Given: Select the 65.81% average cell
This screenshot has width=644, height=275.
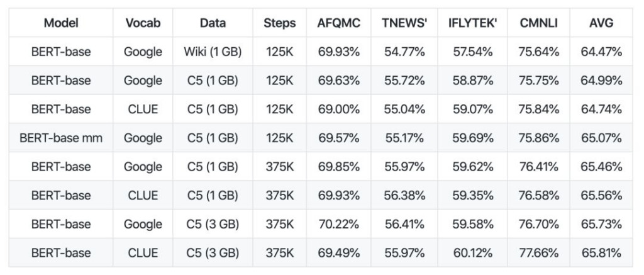Looking at the screenshot, I should point(602,254).
